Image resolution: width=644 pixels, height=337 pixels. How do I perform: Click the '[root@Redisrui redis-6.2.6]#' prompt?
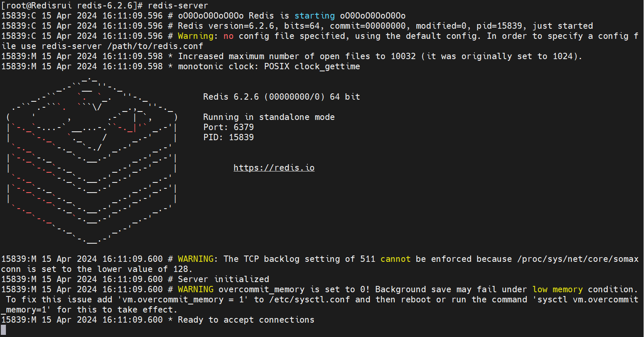[72, 5]
